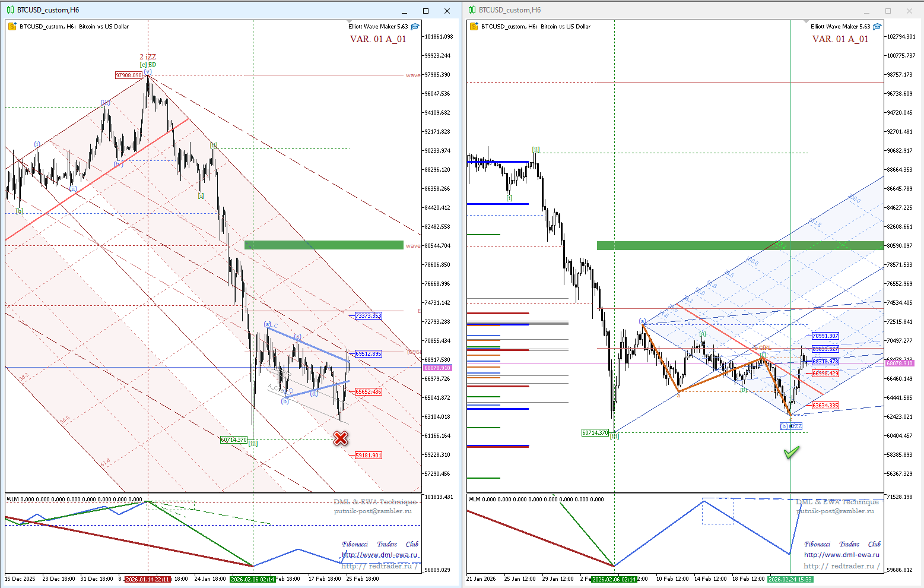Screen dimensions: 924x588
Task: Click the 2026.02.24 15:33 green date marker
Action: [790, 579]
